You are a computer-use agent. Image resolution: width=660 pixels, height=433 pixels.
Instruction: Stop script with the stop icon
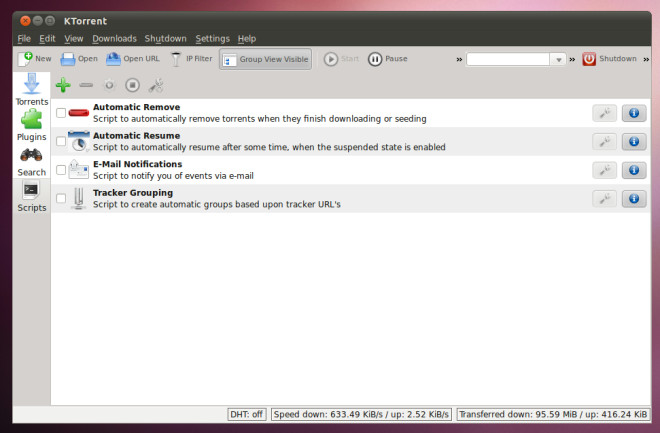point(132,85)
